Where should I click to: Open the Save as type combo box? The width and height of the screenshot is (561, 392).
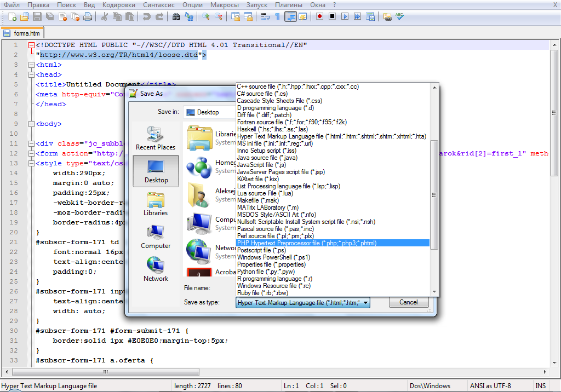click(x=302, y=303)
